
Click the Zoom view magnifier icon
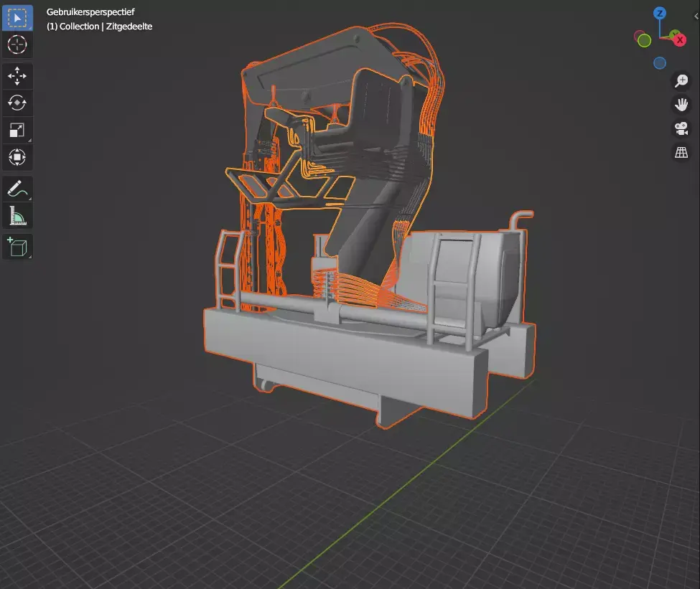pos(681,81)
